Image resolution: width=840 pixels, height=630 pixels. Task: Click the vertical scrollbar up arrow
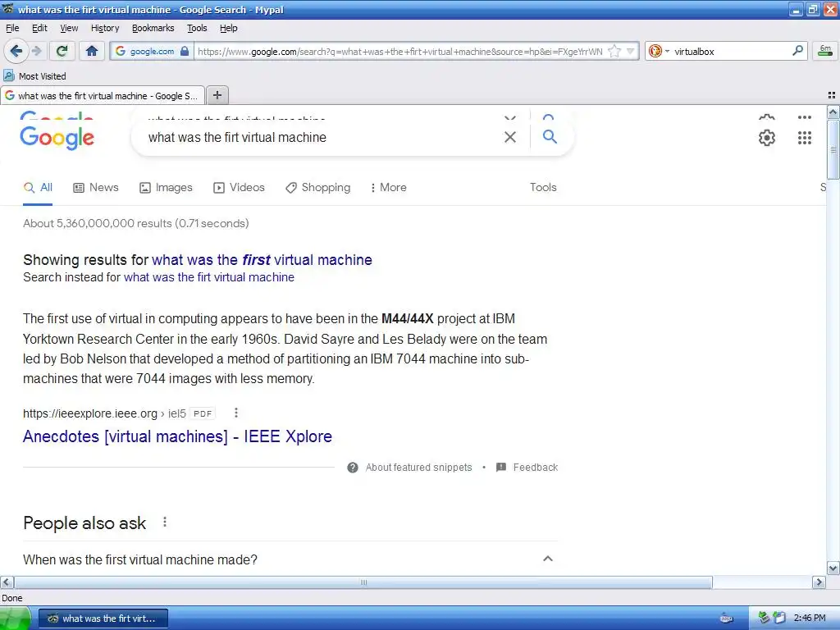pos(833,112)
